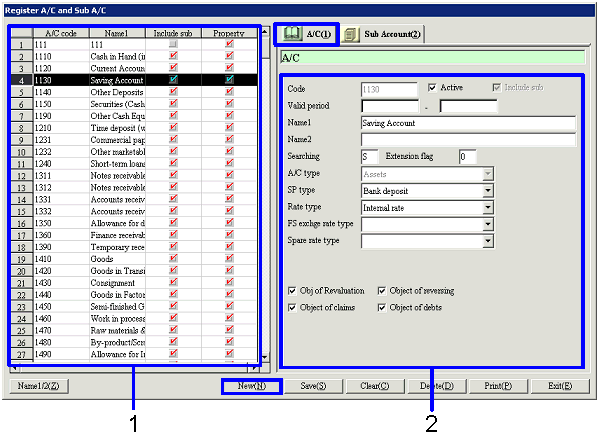Open the SP type dropdown

[x=488, y=190]
